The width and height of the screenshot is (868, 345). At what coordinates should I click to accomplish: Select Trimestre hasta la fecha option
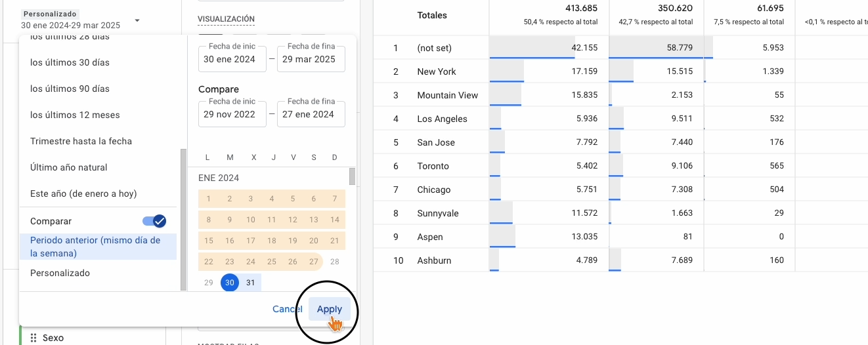coord(81,141)
